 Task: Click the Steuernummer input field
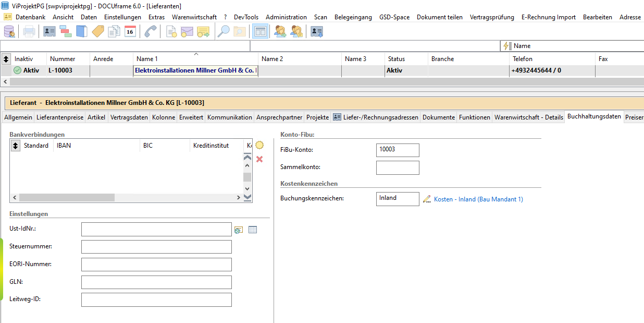tap(156, 247)
